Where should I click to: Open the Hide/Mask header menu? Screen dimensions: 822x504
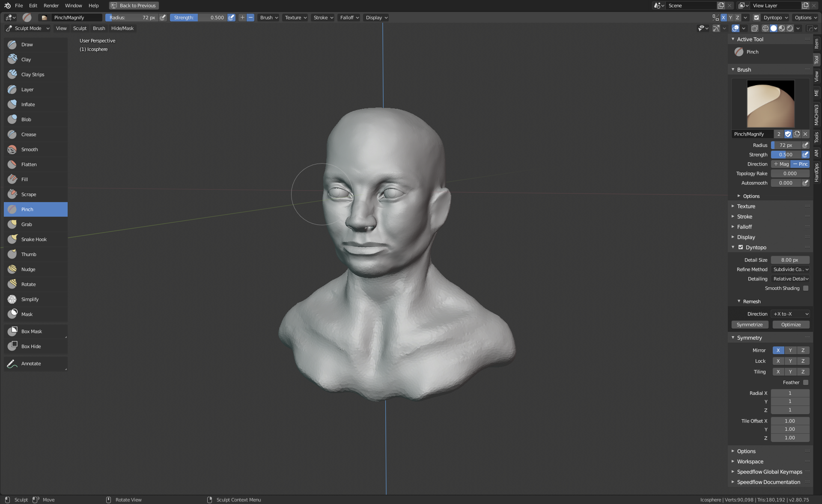[x=122, y=28]
